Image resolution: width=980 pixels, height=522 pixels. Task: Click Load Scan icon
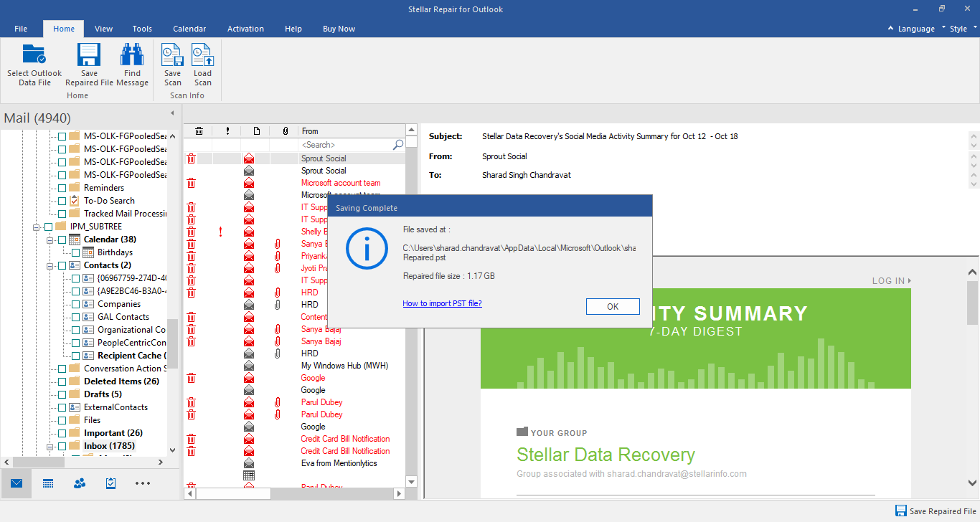(x=202, y=54)
